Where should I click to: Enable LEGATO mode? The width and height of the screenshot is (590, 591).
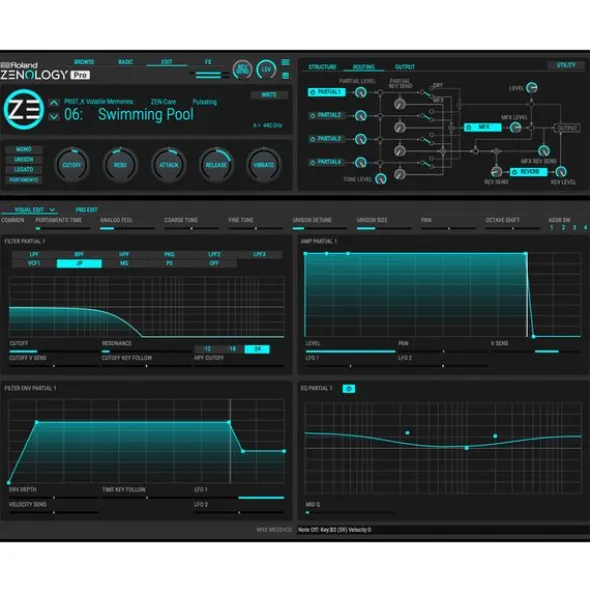(x=24, y=170)
